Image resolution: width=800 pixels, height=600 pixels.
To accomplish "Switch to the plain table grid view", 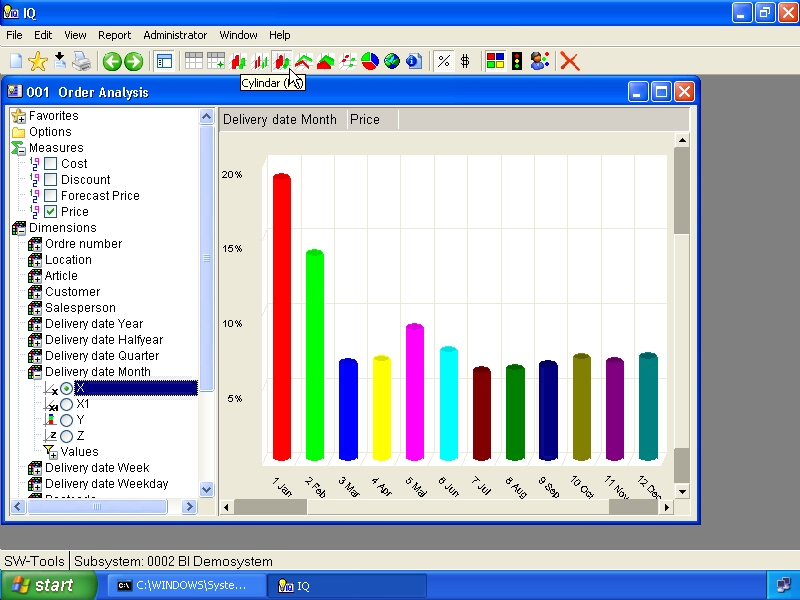I will [193, 61].
